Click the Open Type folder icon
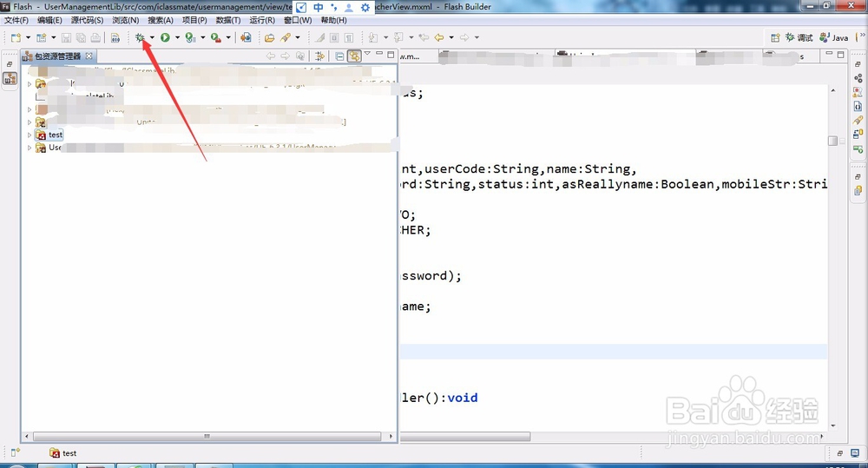 pos(270,37)
